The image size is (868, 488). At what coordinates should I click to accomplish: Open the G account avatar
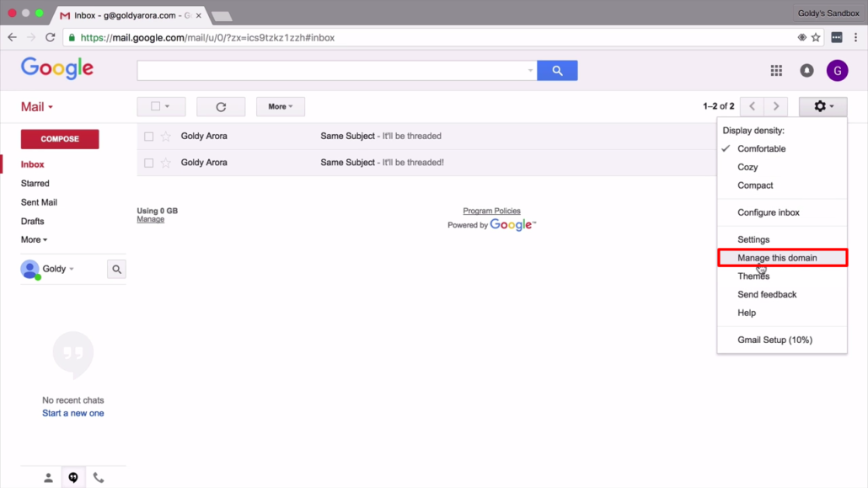point(837,70)
